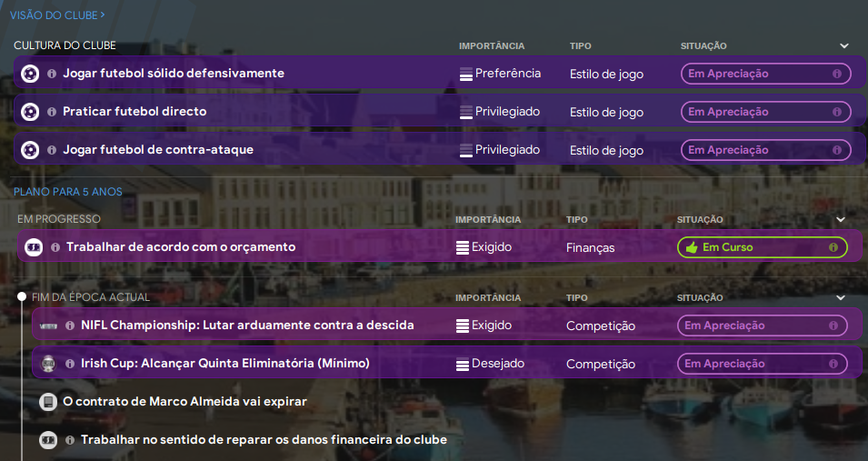
Task: Click importance bars icon in contra-ataque row
Action: 466,150
